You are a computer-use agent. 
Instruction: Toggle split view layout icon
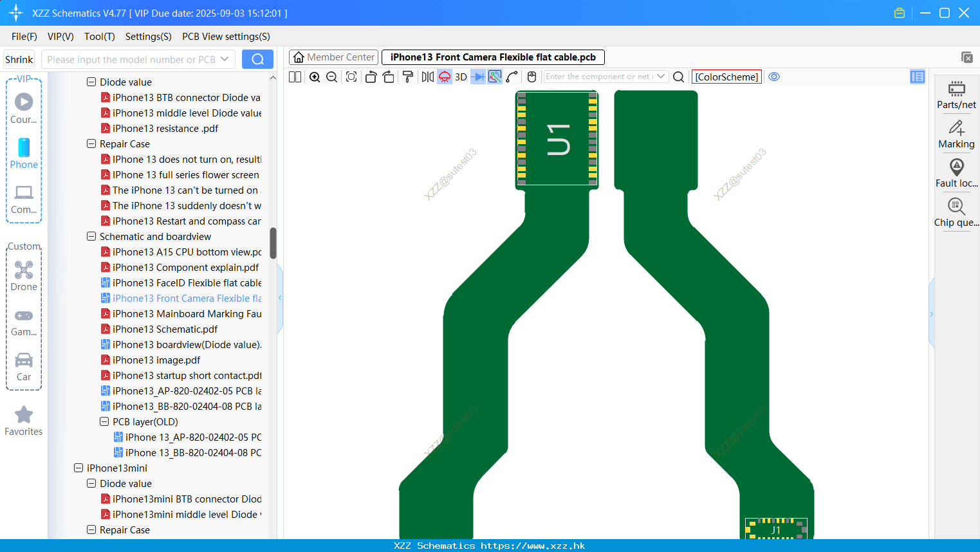click(295, 77)
